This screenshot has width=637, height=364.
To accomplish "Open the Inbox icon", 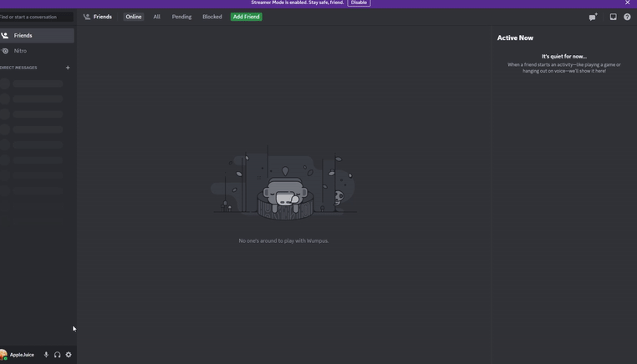I will click(x=613, y=17).
